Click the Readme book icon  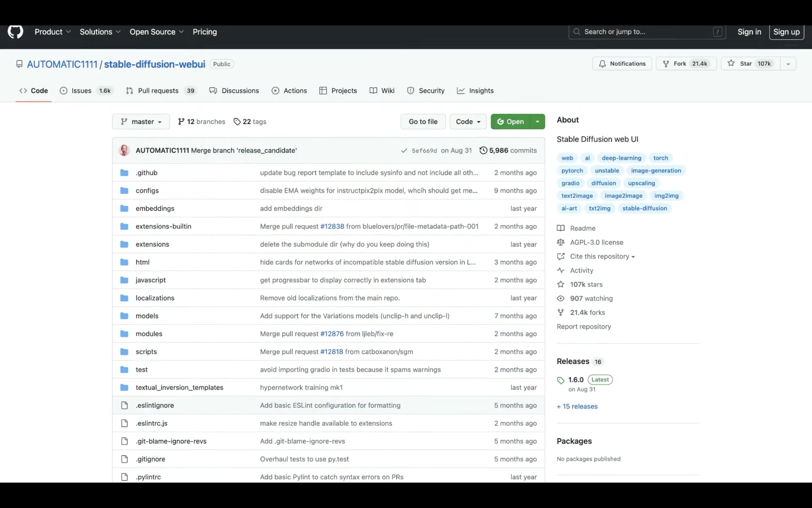coord(561,228)
